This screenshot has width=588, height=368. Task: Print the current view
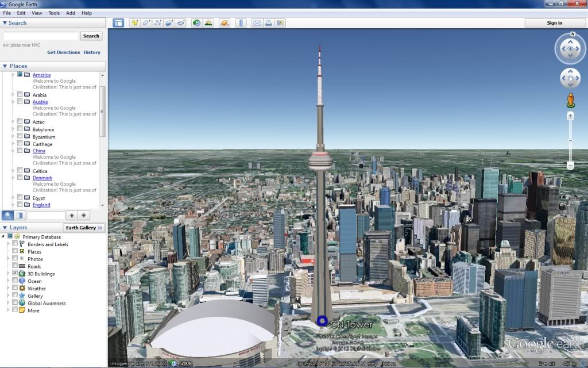tap(269, 23)
